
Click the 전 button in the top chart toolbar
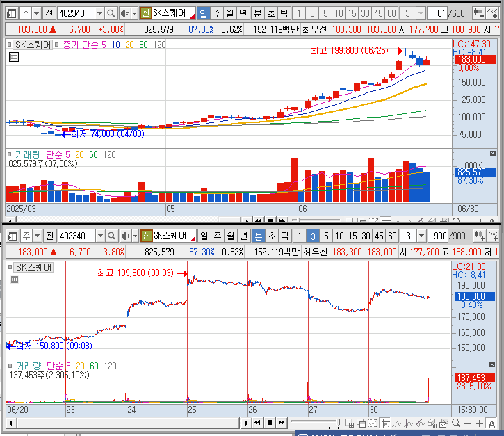coord(49,13)
